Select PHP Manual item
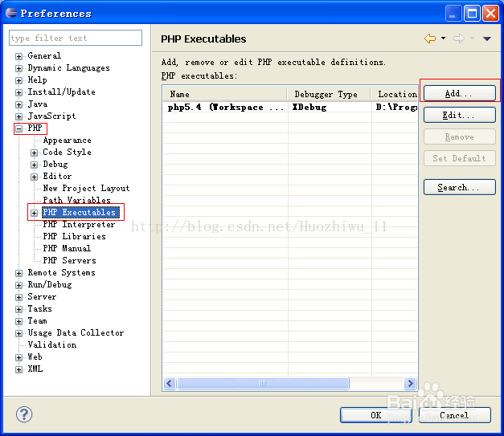 [x=67, y=248]
